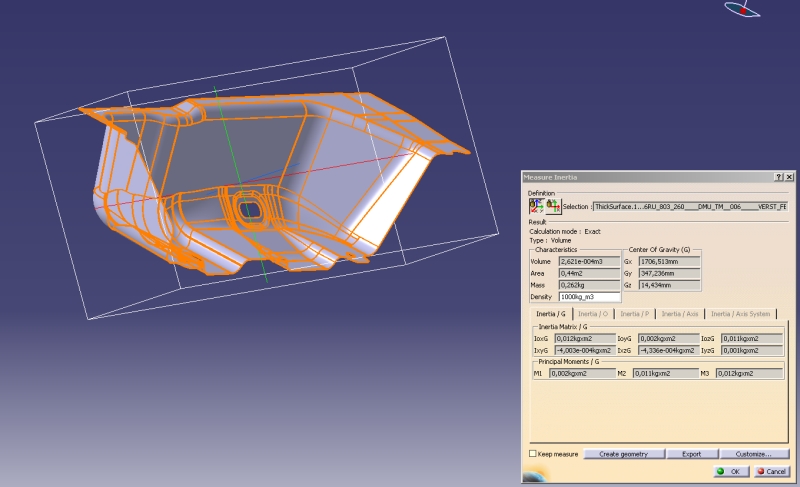Select the Measure Inertia 3D icon
The width and height of the screenshot is (800, 487).
pyautogui.click(x=535, y=206)
